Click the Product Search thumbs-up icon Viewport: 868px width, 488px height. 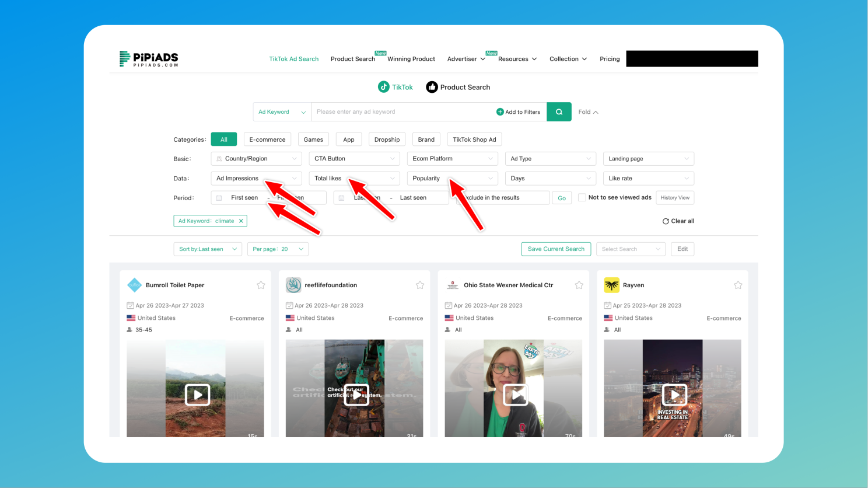pyautogui.click(x=432, y=87)
